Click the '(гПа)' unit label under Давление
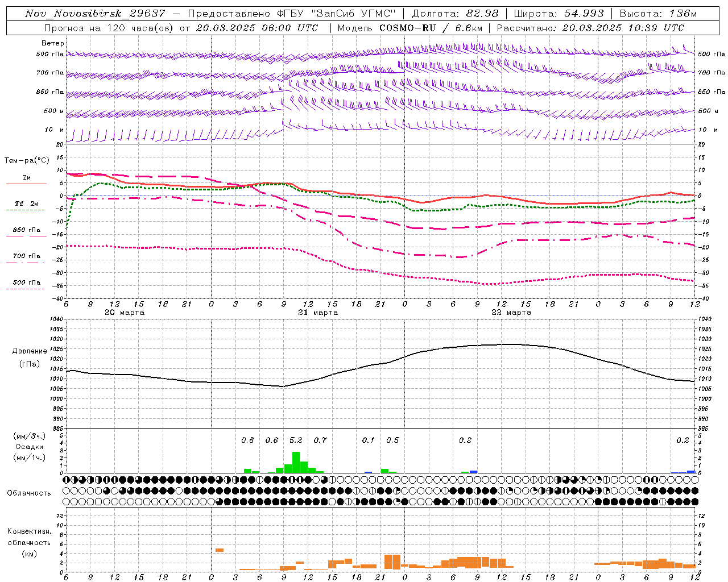The image size is (728, 582). click(30, 364)
